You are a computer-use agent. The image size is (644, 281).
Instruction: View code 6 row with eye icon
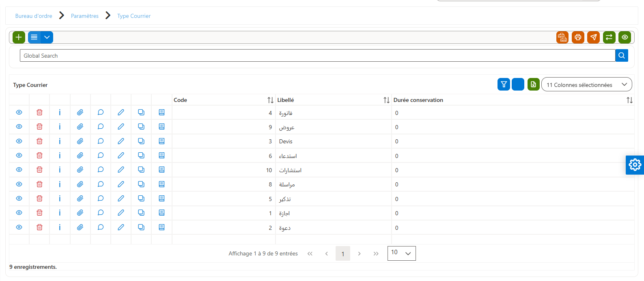coord(19,156)
